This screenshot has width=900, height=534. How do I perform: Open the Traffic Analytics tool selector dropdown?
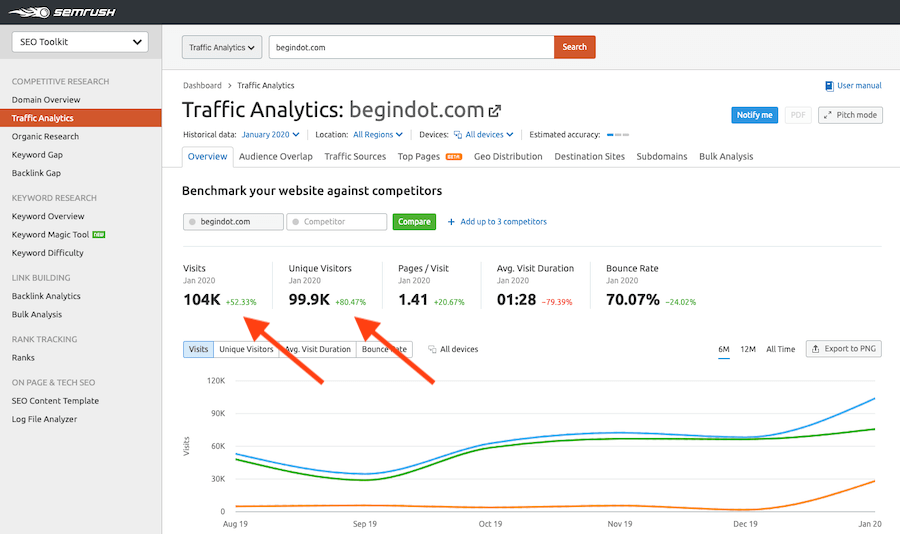click(x=222, y=47)
